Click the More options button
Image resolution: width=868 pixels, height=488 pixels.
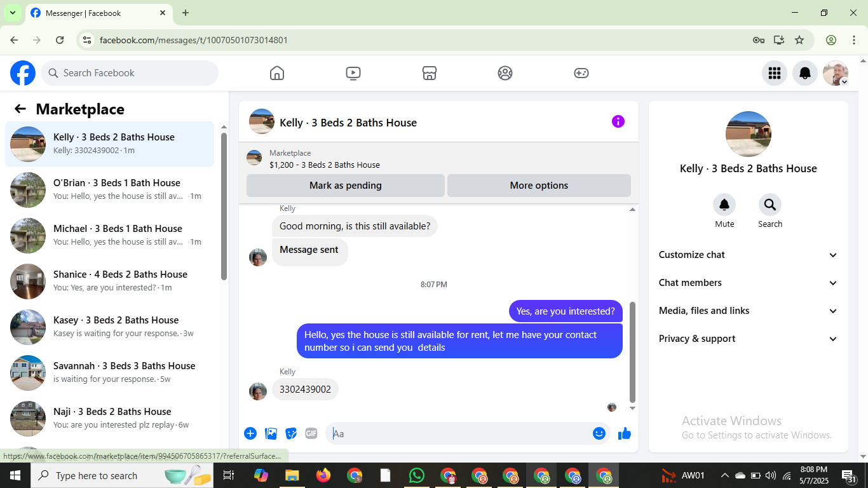pyautogui.click(x=539, y=186)
